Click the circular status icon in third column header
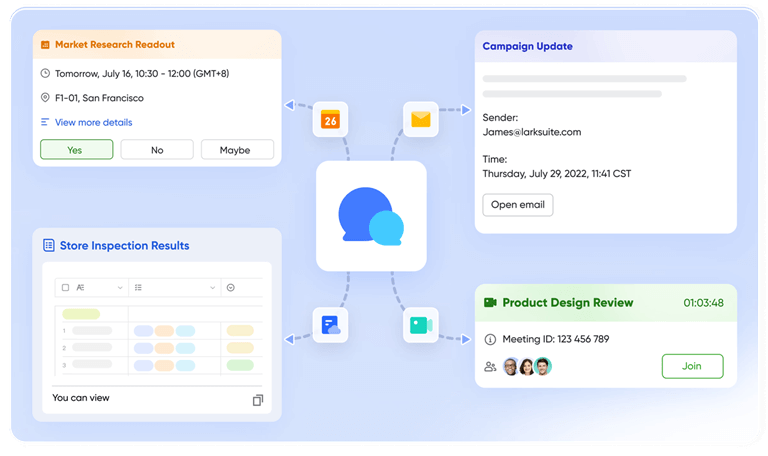768x456 pixels. pos(231,288)
